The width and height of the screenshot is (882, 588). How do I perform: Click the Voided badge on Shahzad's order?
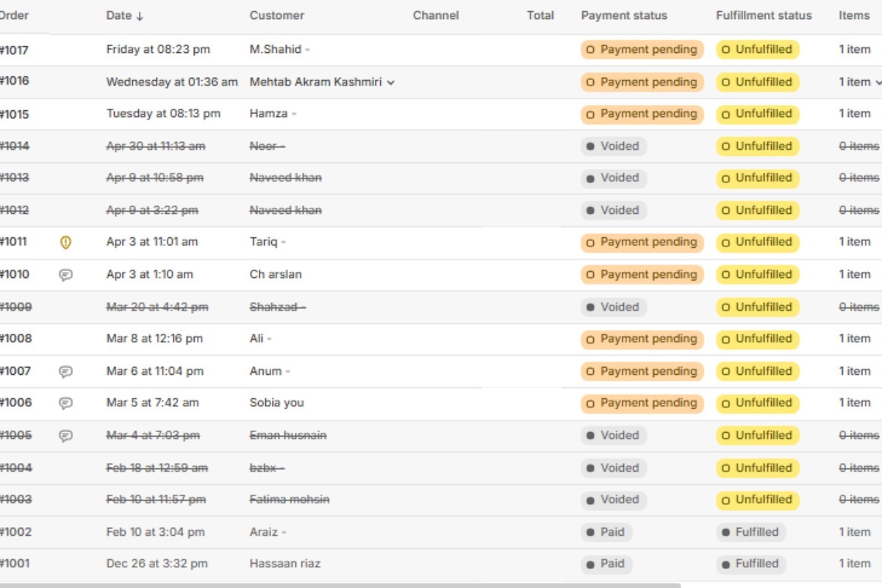tap(613, 306)
